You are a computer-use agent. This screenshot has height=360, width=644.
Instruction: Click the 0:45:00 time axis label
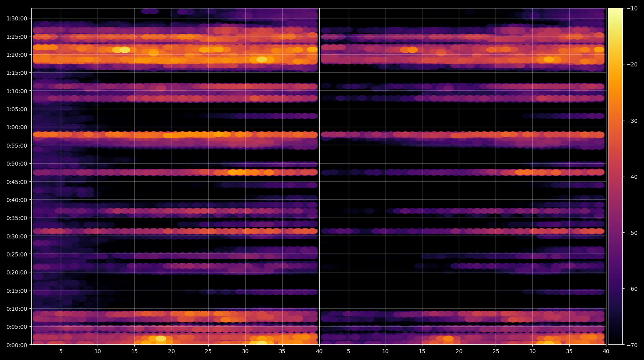17,182
